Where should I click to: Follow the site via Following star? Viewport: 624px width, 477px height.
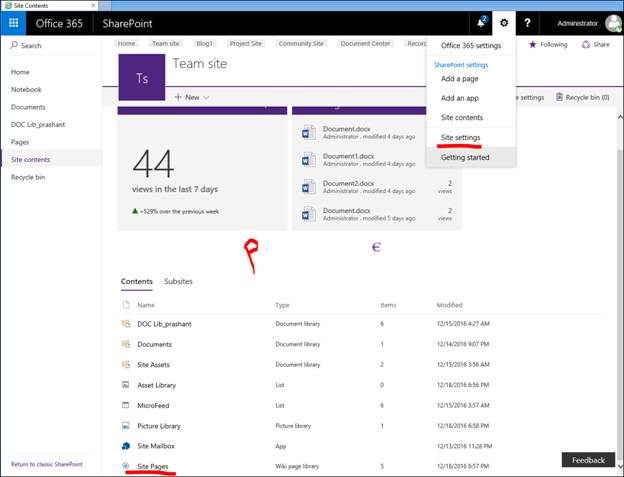click(549, 44)
